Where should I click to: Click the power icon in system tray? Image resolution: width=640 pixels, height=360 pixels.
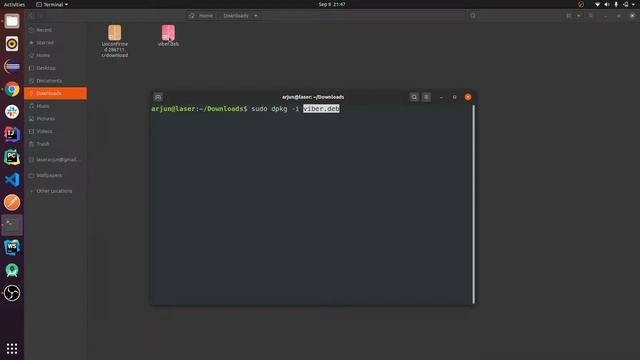tap(626, 4)
